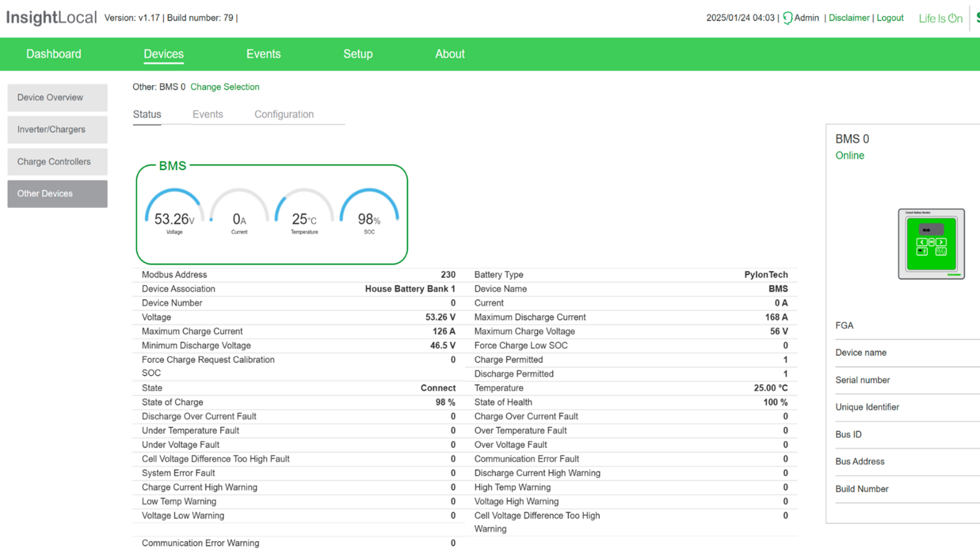Open the Events menu in navigation bar
The height and width of the screenshot is (549, 980).
click(263, 54)
